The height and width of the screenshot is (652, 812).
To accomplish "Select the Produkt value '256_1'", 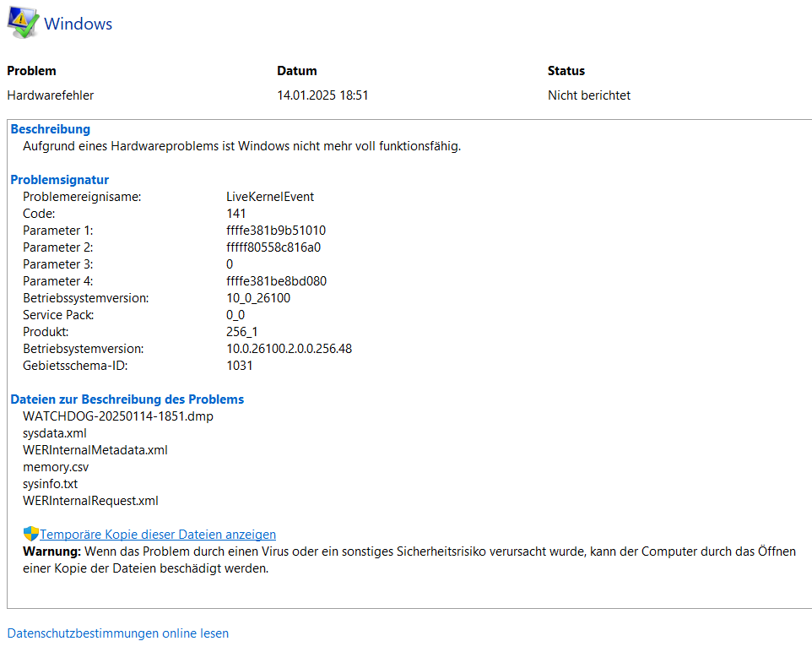I will [241, 332].
